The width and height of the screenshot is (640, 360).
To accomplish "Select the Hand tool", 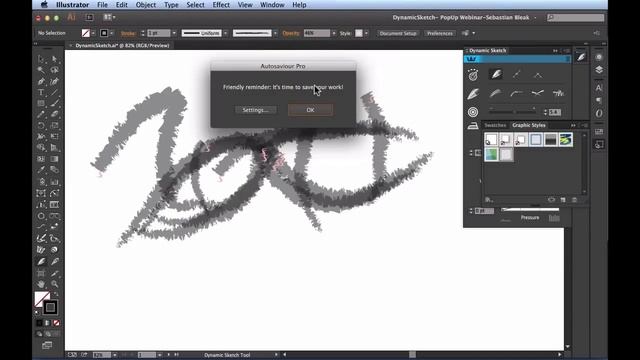I will (41, 284).
